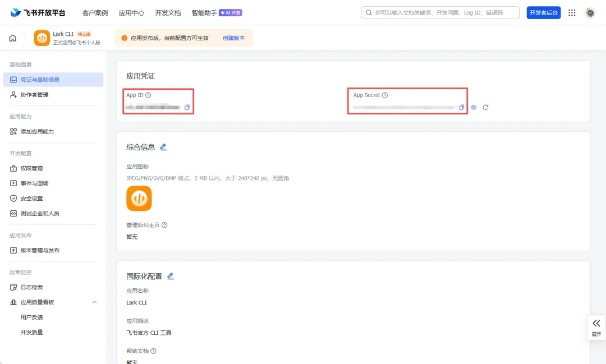The height and width of the screenshot is (364, 606).
Task: Open App ID help question mark
Action: (148, 95)
